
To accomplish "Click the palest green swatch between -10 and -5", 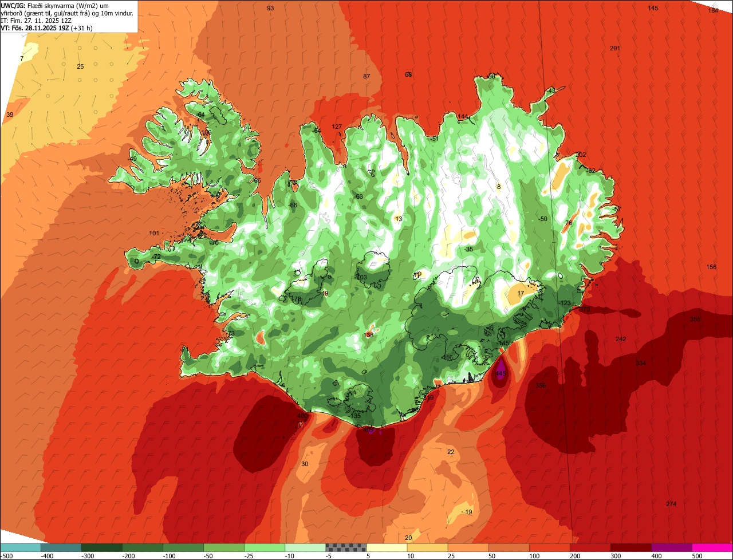I will coord(305,547).
